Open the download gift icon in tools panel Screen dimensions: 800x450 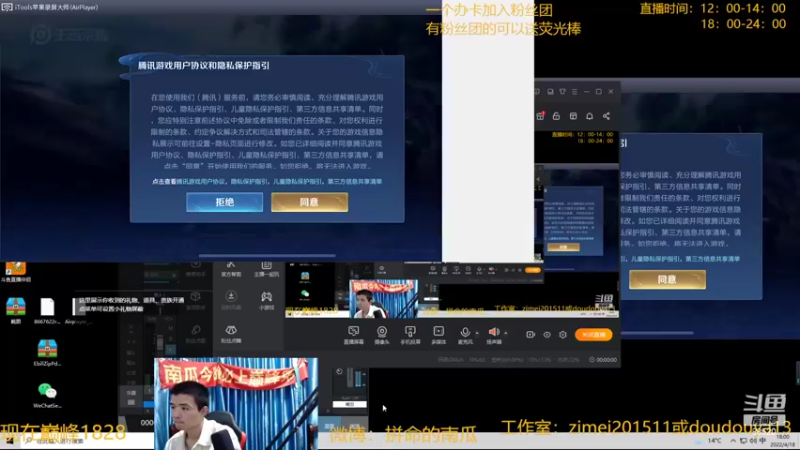[x=231, y=300]
